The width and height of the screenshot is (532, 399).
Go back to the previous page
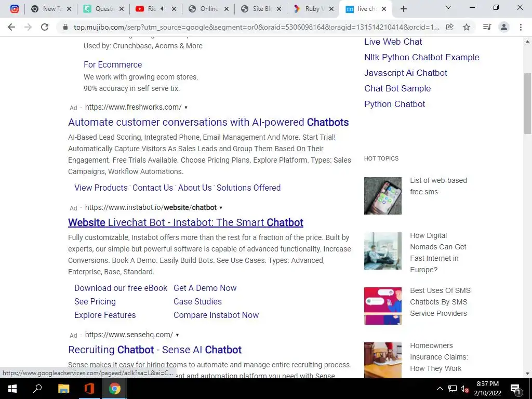[11, 27]
